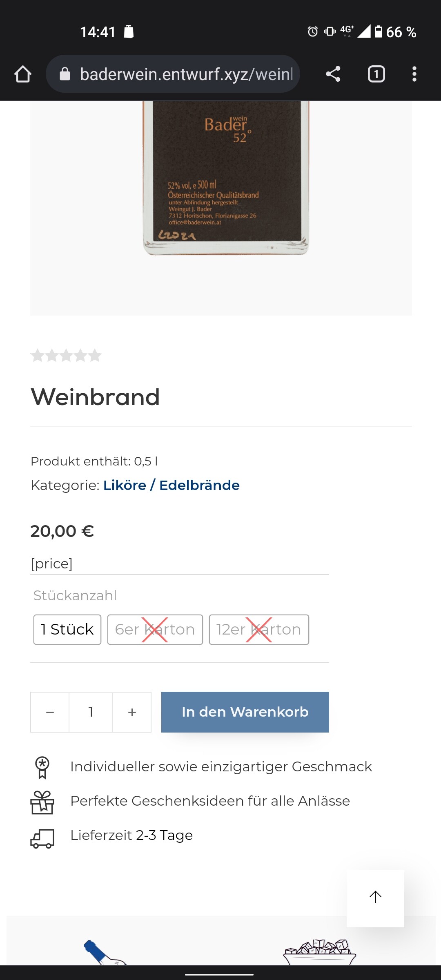Tap the quantity number field

coord(91,712)
